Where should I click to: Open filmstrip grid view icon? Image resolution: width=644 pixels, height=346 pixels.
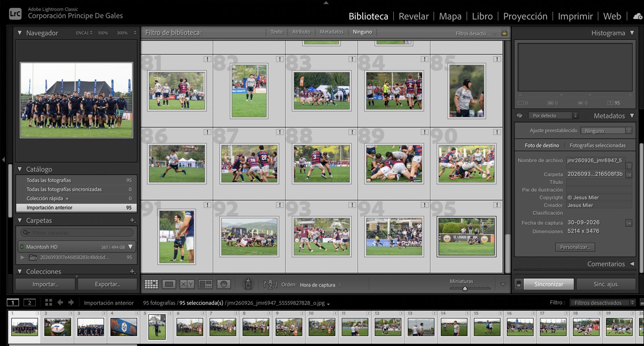(x=49, y=302)
